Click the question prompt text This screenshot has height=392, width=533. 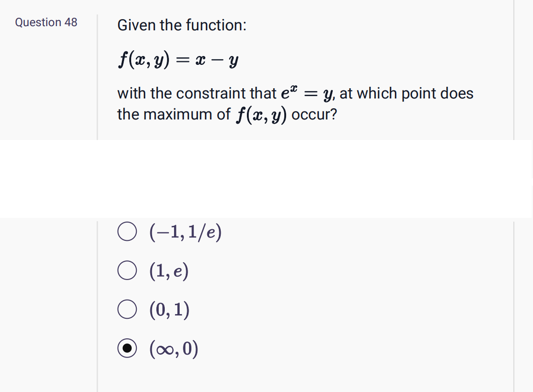click(x=295, y=104)
